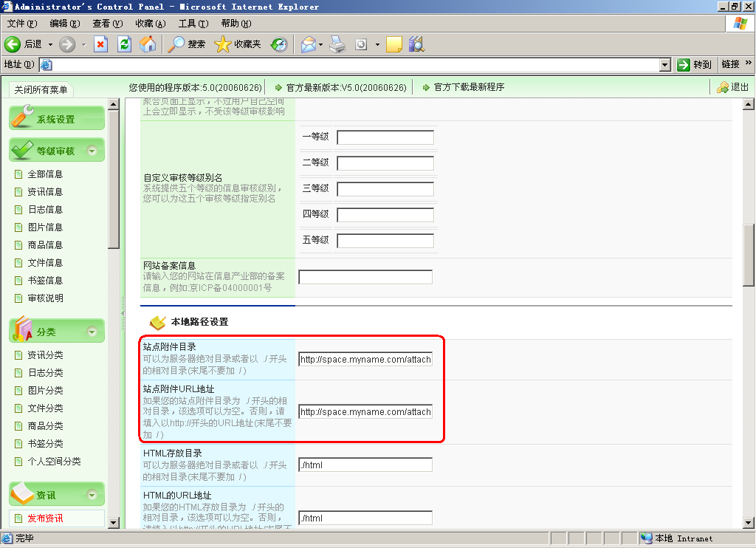The image size is (756, 548).
Task: Click the sidebar collapse handle divider
Action: pyautogui.click(x=123, y=314)
